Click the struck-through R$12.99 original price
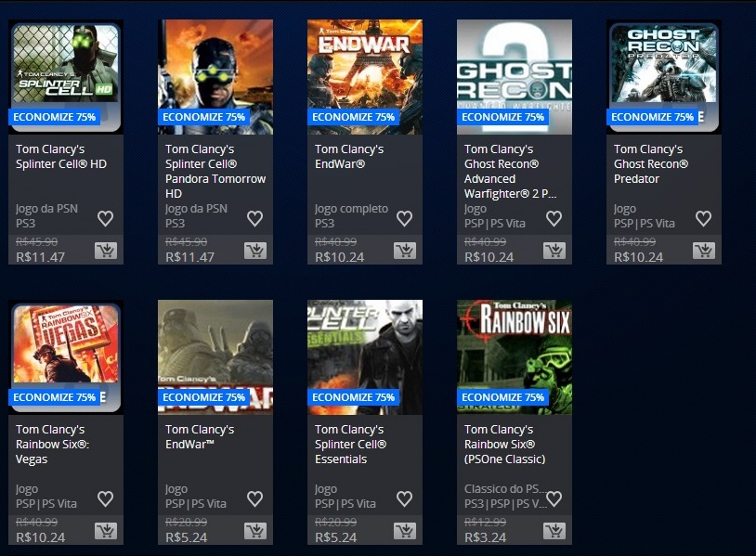The width and height of the screenshot is (756, 556). [485, 522]
